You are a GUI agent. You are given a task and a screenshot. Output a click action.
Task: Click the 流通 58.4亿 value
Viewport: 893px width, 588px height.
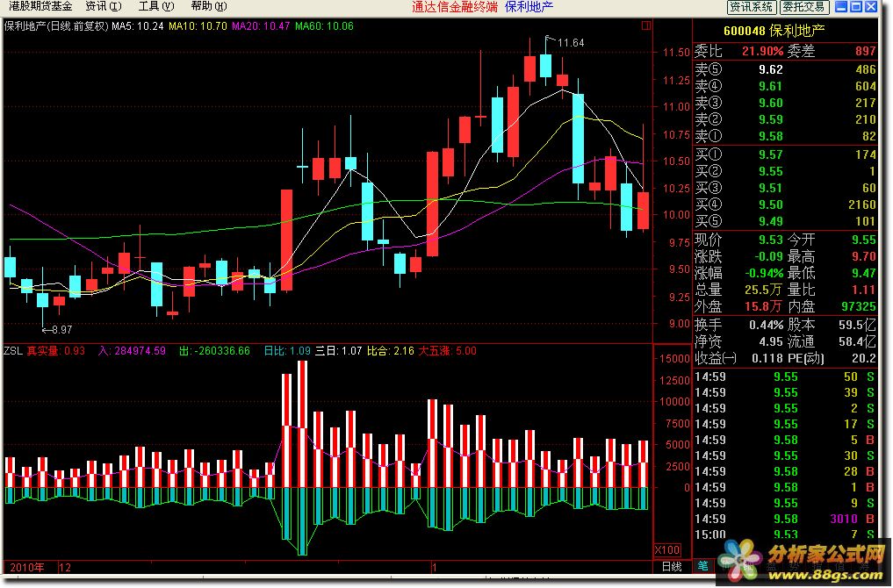click(857, 341)
